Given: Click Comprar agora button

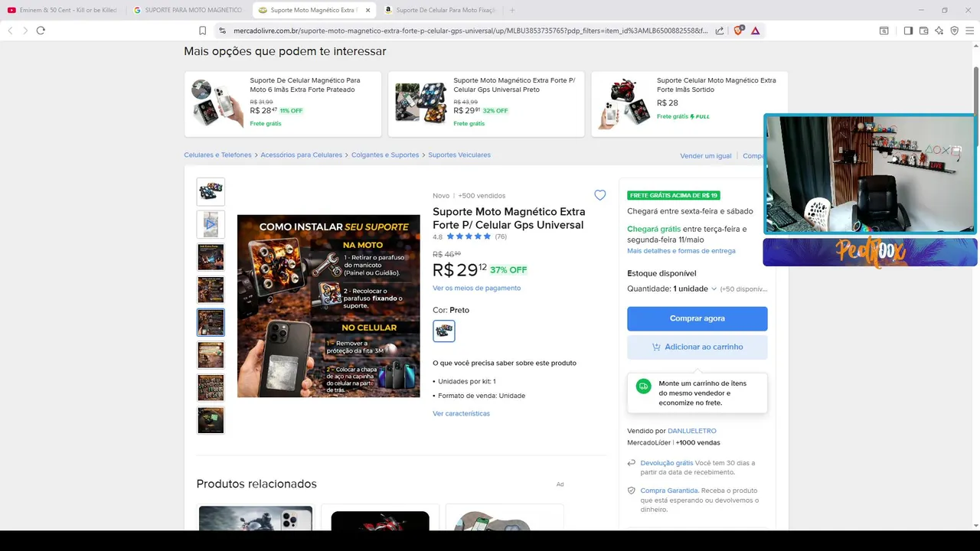Looking at the screenshot, I should click(697, 318).
